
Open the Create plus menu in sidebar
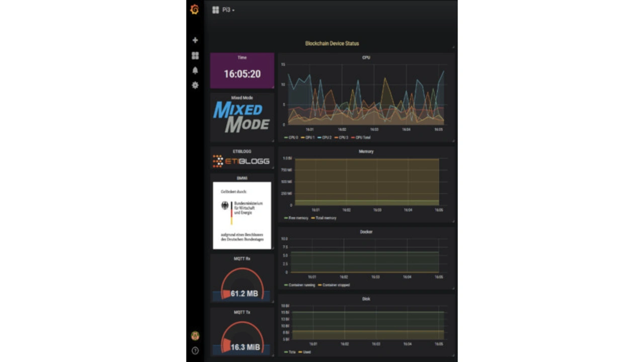click(x=195, y=40)
